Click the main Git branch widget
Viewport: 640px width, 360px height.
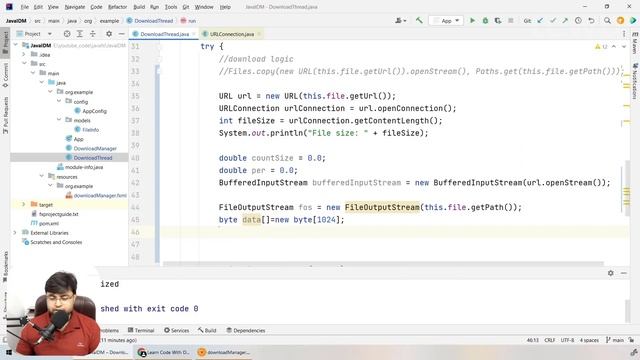pyautogui.click(x=615, y=340)
